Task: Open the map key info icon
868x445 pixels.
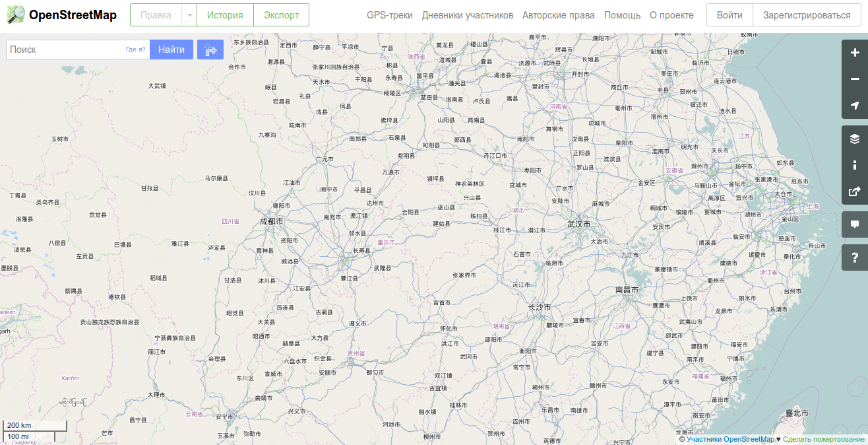Action: [x=855, y=165]
